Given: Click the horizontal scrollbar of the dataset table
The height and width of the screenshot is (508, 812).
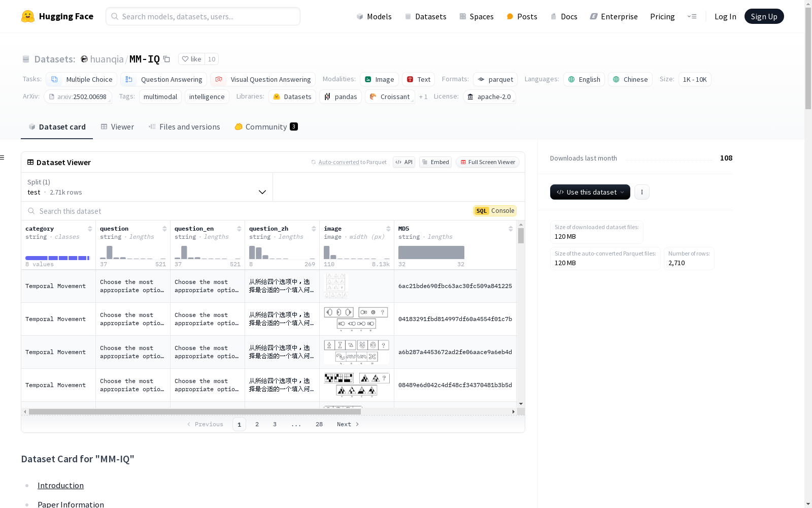Looking at the screenshot, I should tap(195, 411).
